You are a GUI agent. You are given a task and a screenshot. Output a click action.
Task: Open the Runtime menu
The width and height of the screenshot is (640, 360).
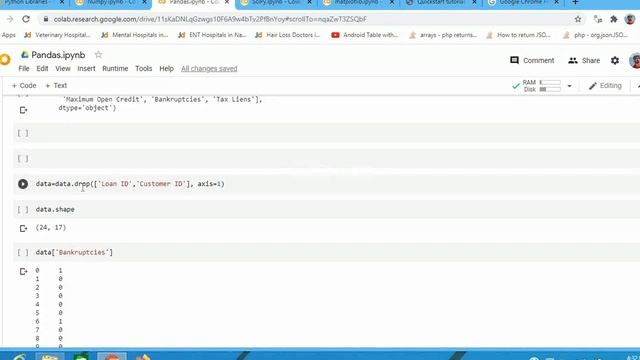click(115, 69)
